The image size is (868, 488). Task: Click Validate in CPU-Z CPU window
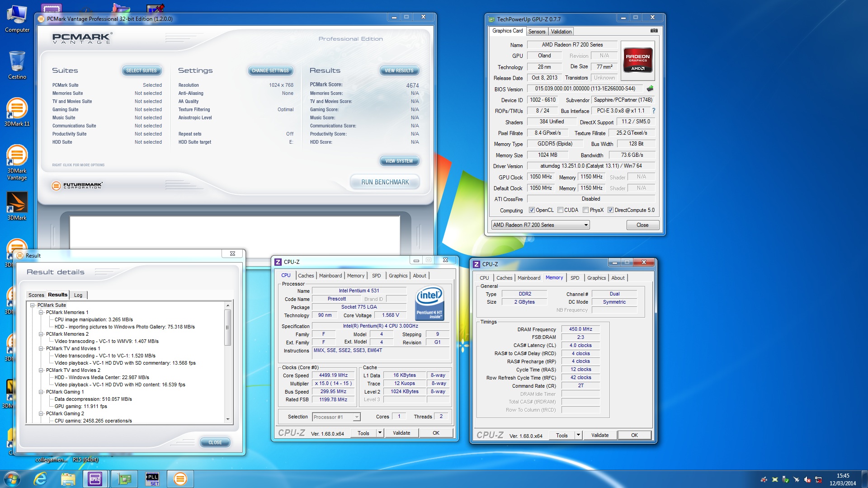[x=401, y=433]
